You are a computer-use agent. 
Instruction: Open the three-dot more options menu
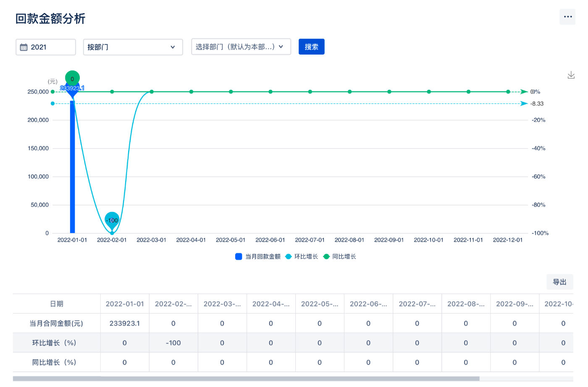(x=567, y=17)
